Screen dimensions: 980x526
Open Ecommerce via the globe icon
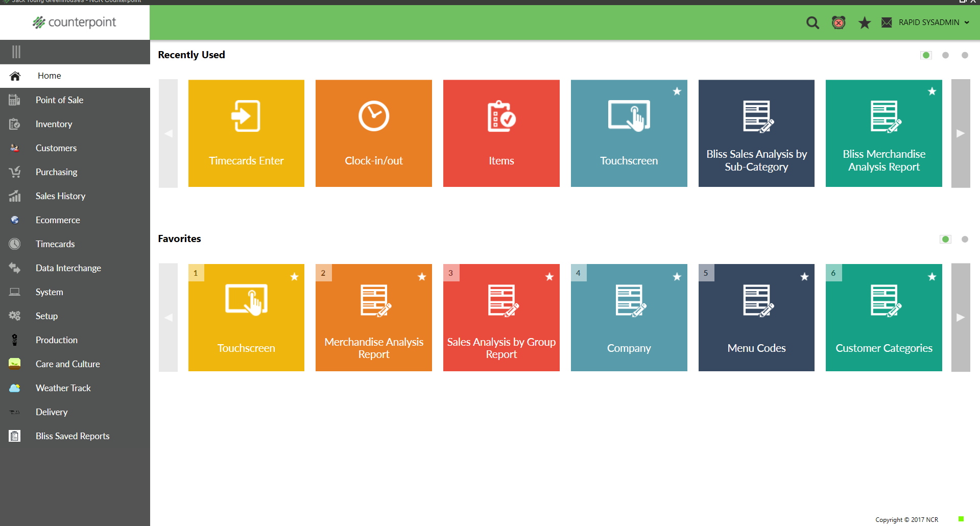pyautogui.click(x=15, y=220)
